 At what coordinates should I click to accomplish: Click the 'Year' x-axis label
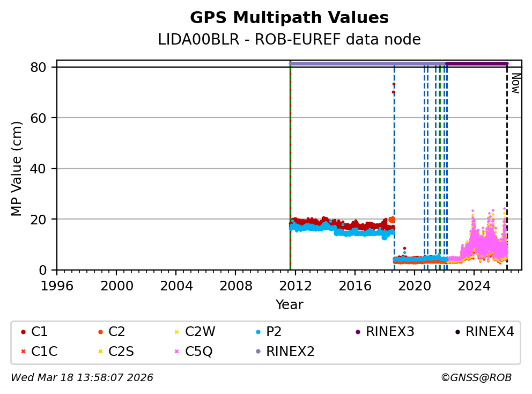pos(289,305)
